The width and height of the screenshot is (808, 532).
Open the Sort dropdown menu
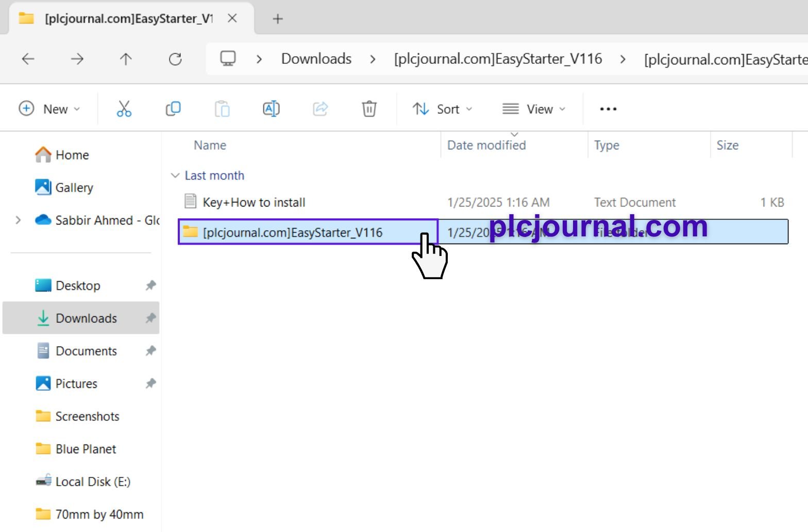tap(443, 109)
